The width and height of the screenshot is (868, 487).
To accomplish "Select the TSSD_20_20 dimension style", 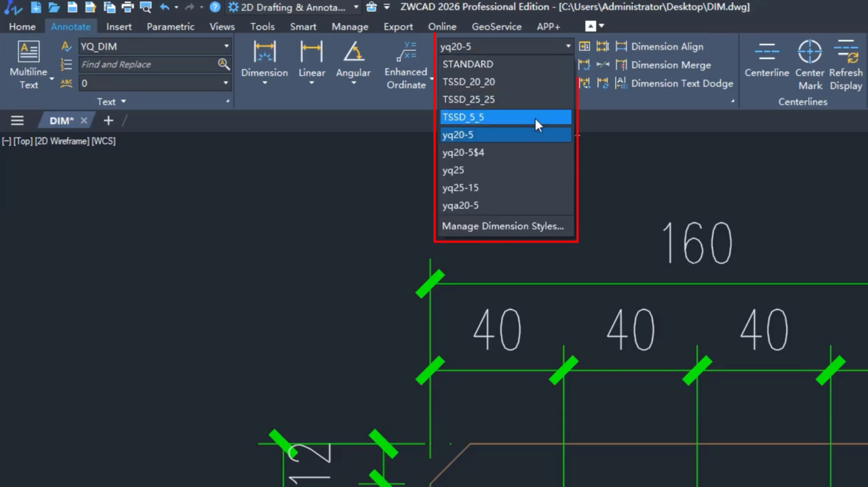I will [x=506, y=82].
